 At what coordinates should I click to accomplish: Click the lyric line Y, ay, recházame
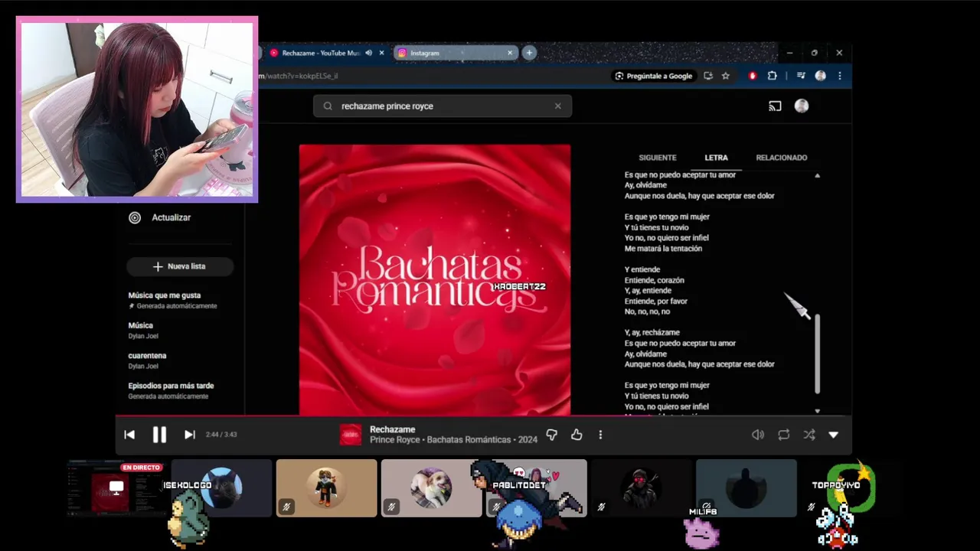652,333
